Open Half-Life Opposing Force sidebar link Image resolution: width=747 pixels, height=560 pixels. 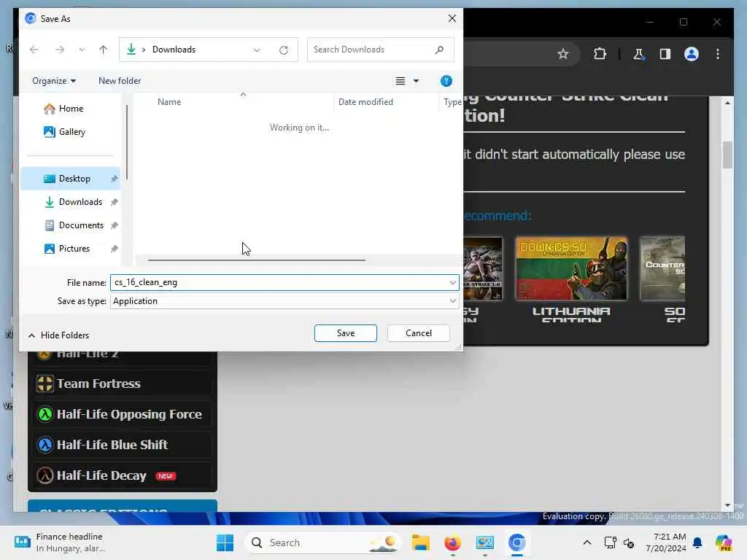(123, 414)
